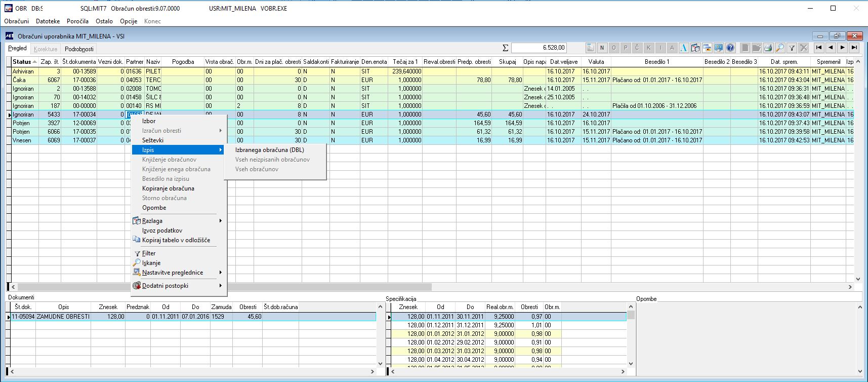Toggle the P status filter button
The image size is (868, 382).
625,48
